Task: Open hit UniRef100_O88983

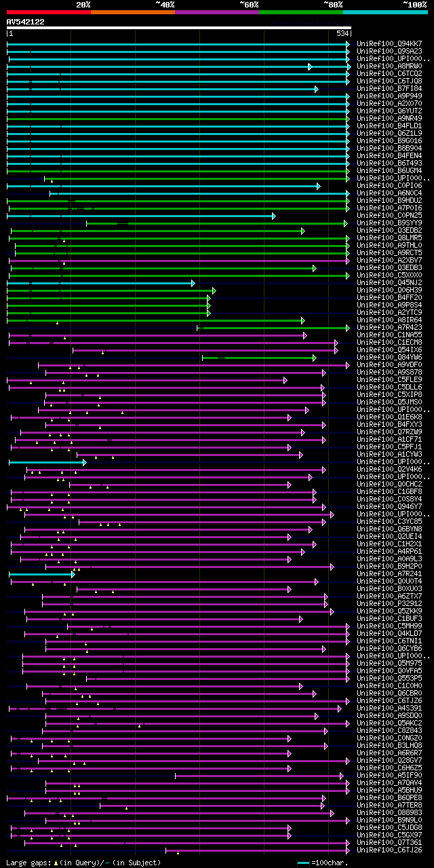Action: pyautogui.click(x=391, y=812)
